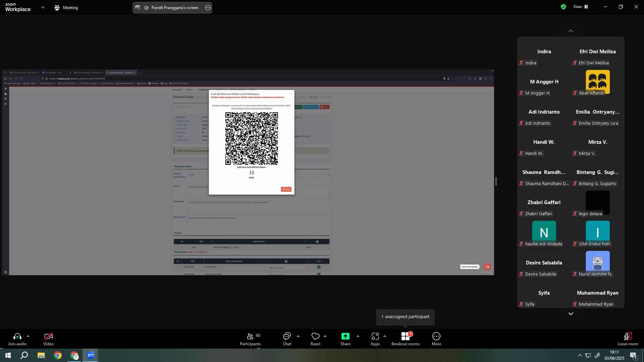Open Windows Start menu
This screenshot has width=644, height=362.
click(8, 355)
